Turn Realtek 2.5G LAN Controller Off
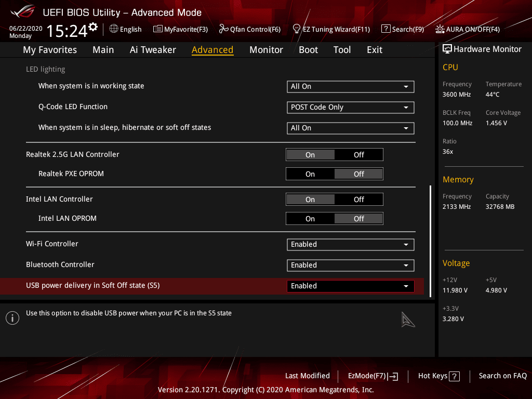The image size is (532, 399). 358,155
